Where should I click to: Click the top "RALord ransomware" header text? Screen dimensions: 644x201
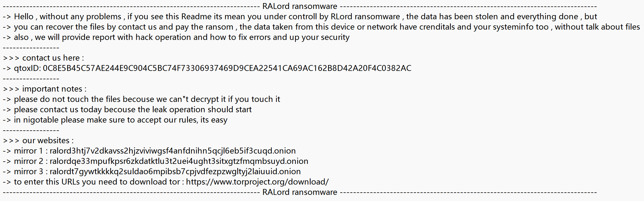(300, 6)
